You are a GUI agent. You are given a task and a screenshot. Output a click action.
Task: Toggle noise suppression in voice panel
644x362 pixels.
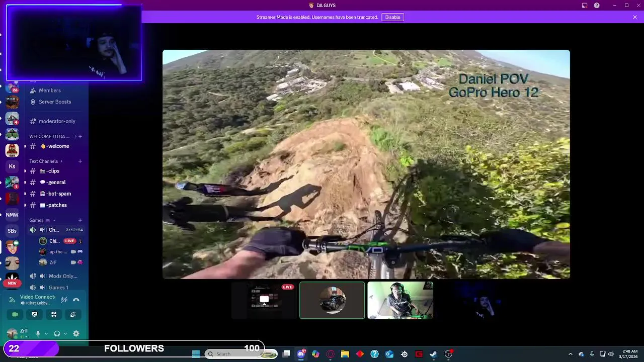coord(64,300)
